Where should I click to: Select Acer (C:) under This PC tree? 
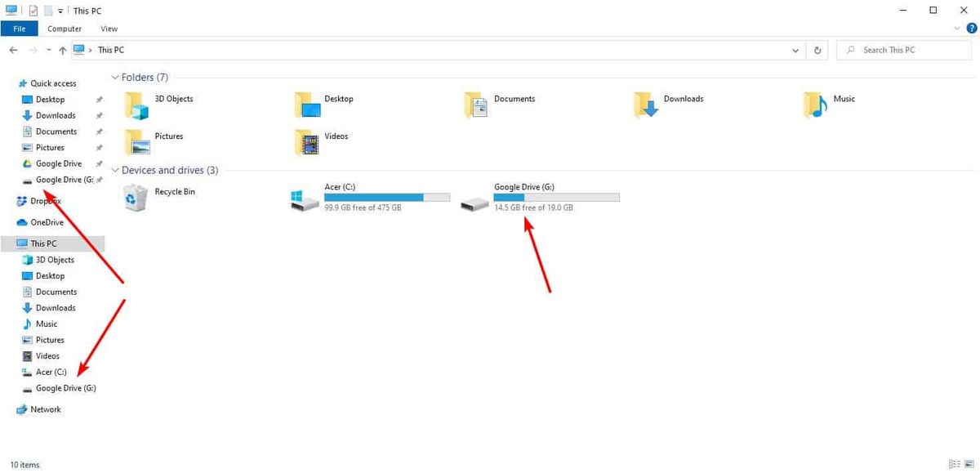[x=51, y=373]
